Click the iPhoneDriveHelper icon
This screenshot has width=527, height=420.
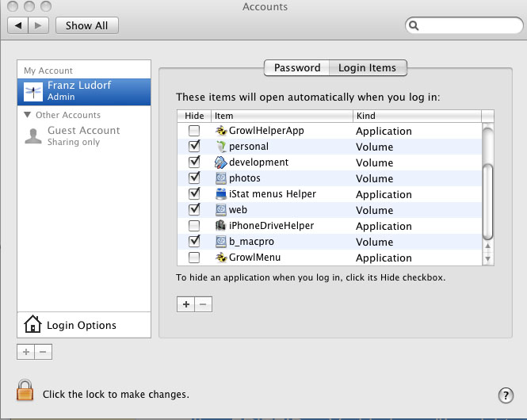click(221, 226)
